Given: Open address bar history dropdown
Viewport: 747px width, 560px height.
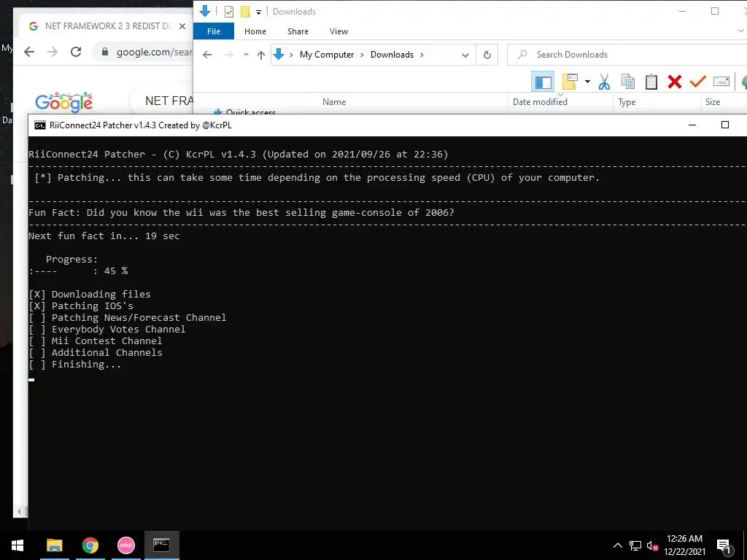Looking at the screenshot, I should (465, 55).
